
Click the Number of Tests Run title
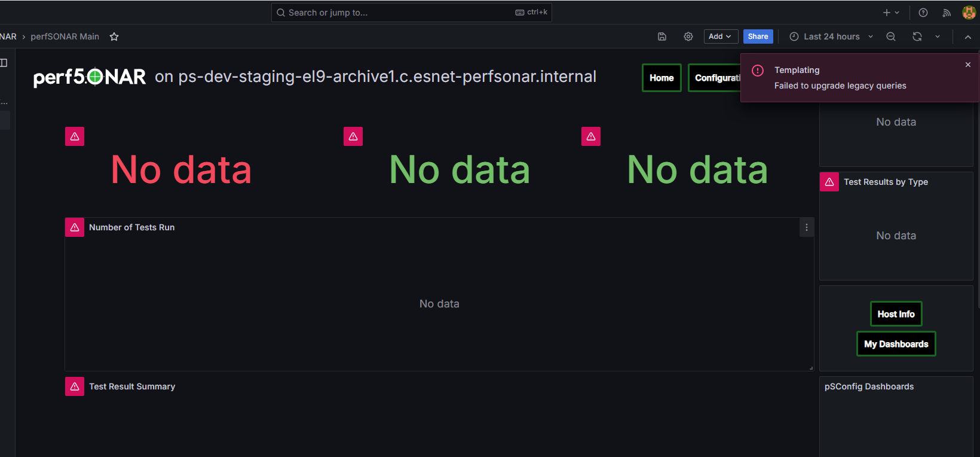131,227
